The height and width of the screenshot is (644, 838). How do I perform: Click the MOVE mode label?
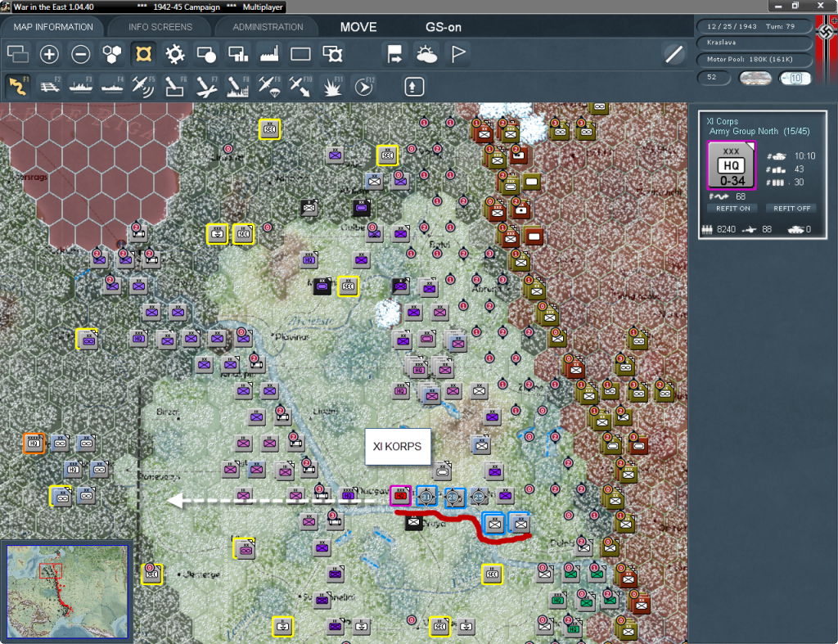click(358, 27)
